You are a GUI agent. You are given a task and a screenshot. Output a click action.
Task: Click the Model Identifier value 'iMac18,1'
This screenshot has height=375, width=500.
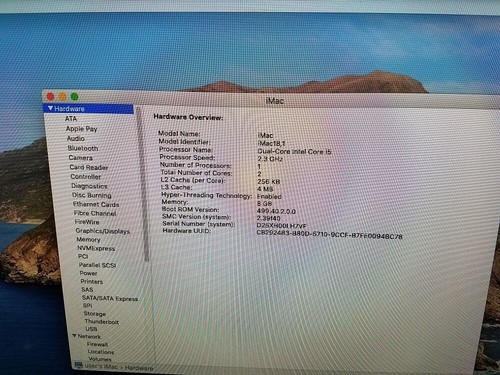click(271, 143)
